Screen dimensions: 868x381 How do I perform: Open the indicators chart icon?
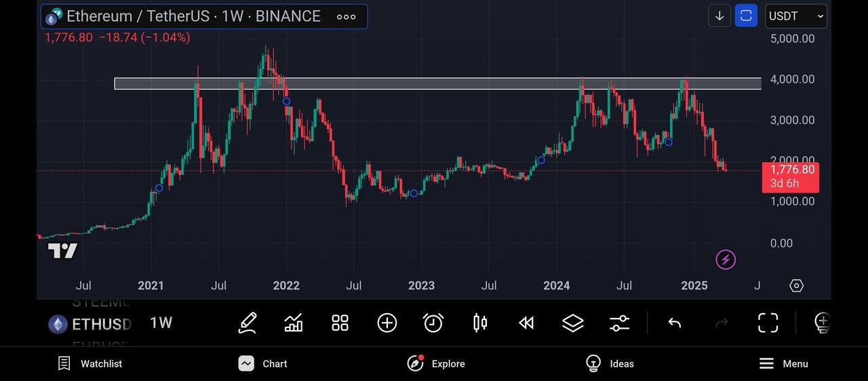click(294, 323)
